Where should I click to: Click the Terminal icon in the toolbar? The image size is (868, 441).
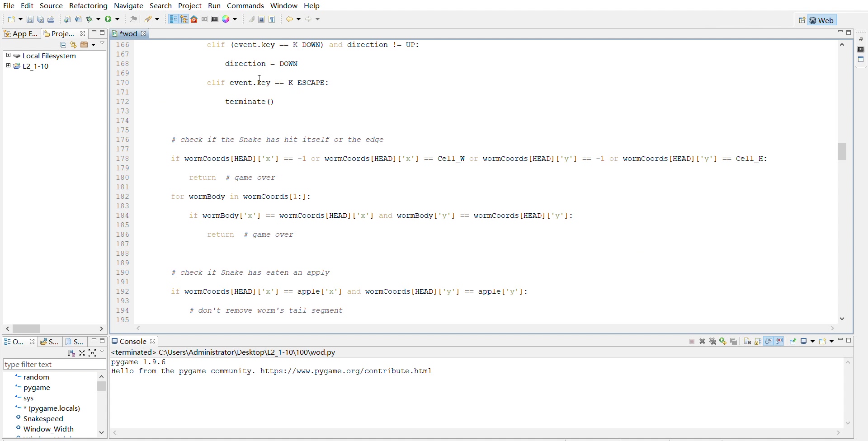click(x=215, y=19)
